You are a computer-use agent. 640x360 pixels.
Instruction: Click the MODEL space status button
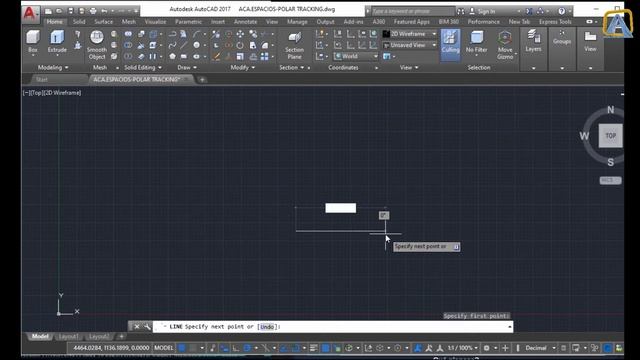(164, 348)
